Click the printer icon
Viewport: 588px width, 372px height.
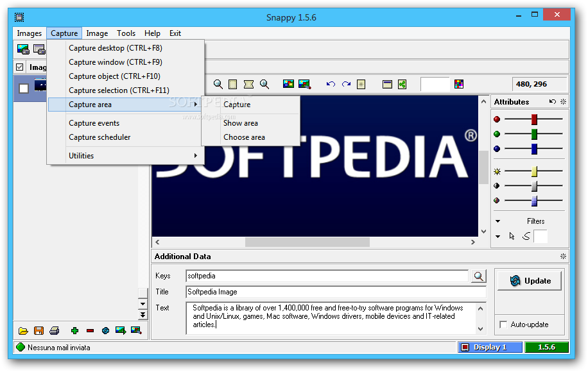(55, 330)
